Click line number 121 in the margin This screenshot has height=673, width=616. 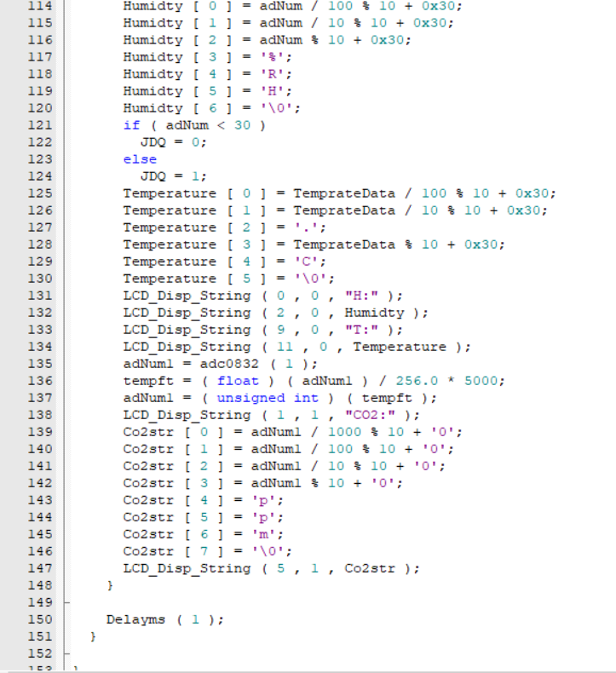40,125
